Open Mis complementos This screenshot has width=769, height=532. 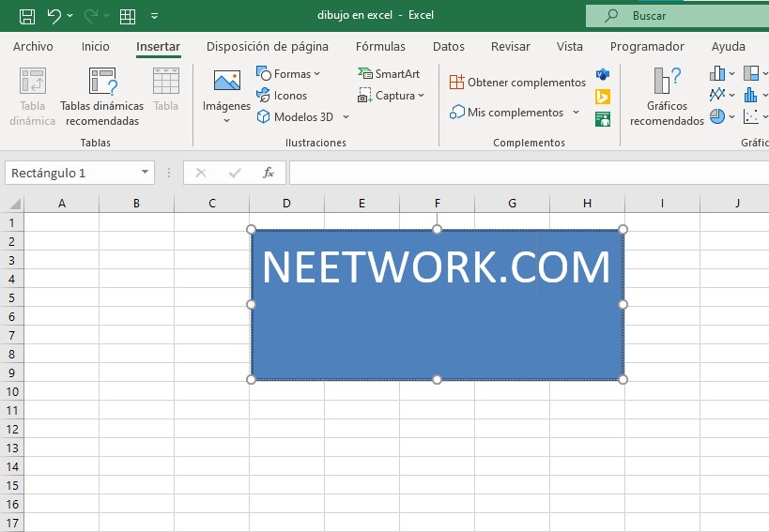pyautogui.click(x=507, y=113)
